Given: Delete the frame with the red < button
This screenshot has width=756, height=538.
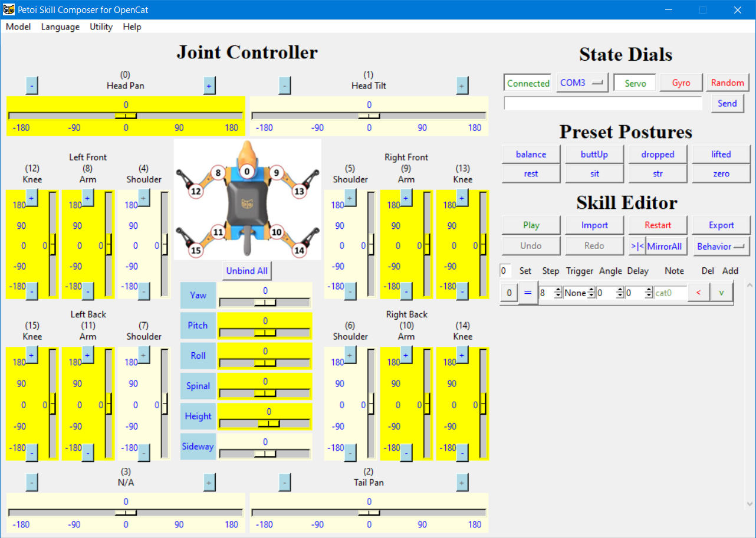Looking at the screenshot, I should click(699, 293).
